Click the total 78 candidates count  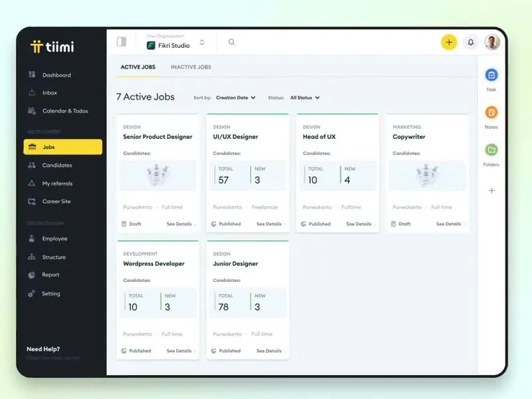click(223, 307)
